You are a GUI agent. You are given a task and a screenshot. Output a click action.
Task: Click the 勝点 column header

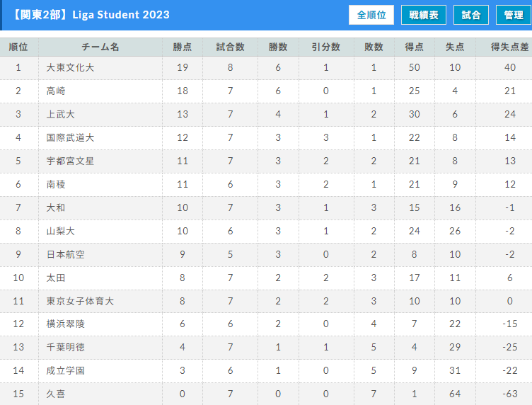pyautogui.click(x=183, y=47)
